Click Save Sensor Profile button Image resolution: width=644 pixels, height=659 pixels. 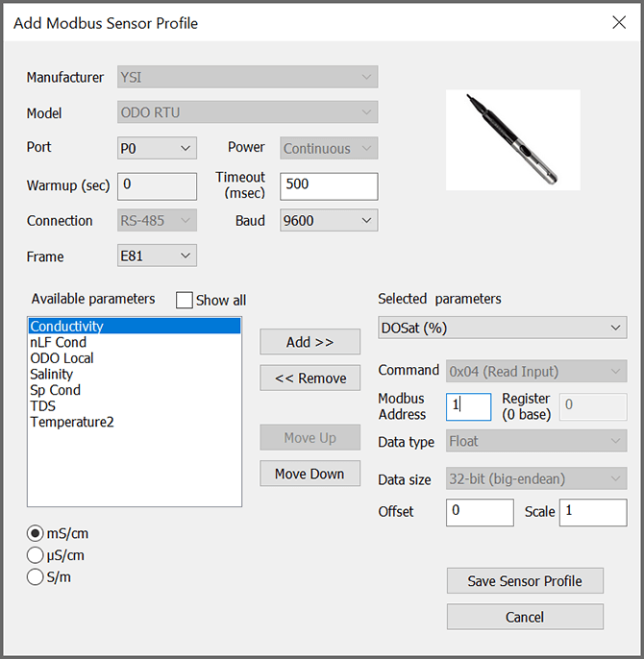click(x=525, y=581)
